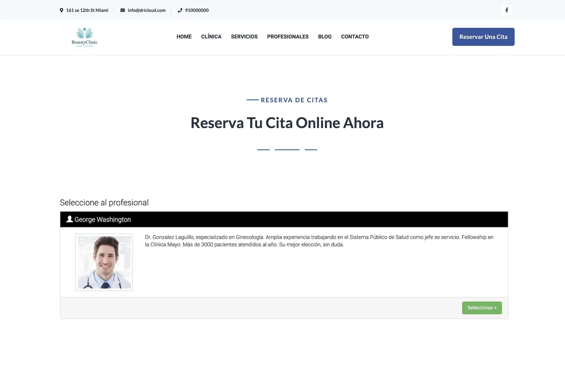Click the green Seleccionar button
This screenshot has width=565, height=392.
coord(482,308)
